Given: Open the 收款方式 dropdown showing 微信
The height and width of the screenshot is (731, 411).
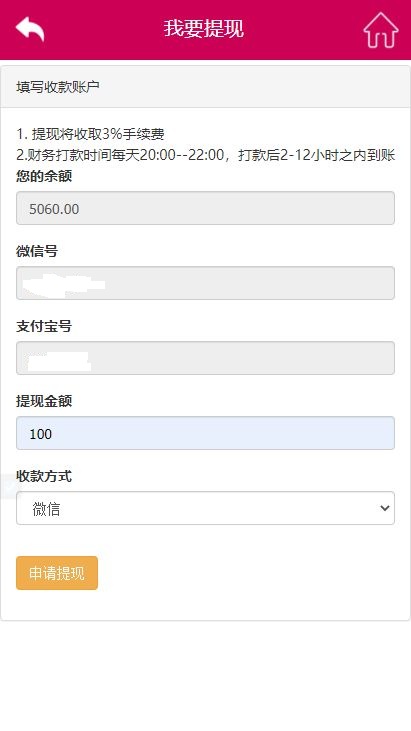Looking at the screenshot, I should [206, 508].
